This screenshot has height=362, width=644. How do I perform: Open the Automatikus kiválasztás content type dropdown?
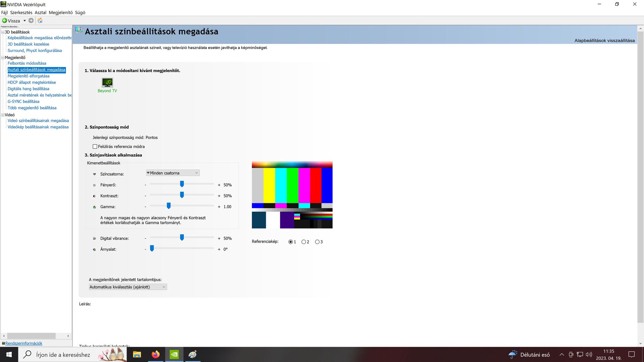click(x=128, y=287)
